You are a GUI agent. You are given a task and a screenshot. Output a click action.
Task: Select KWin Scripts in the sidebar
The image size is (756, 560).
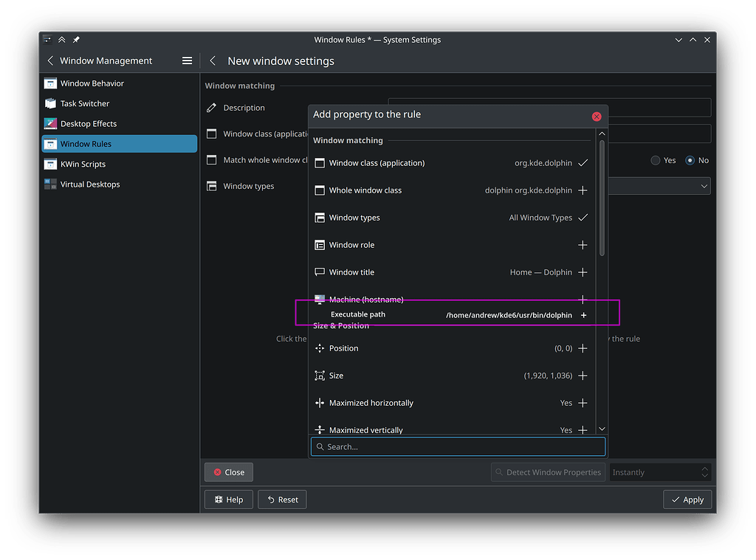83,165
